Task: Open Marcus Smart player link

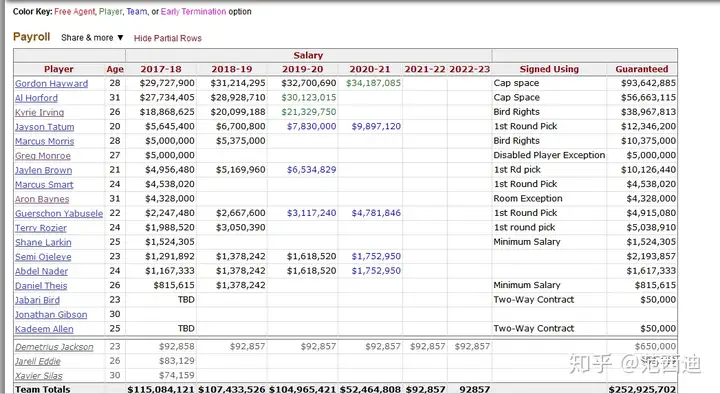Action: click(44, 185)
